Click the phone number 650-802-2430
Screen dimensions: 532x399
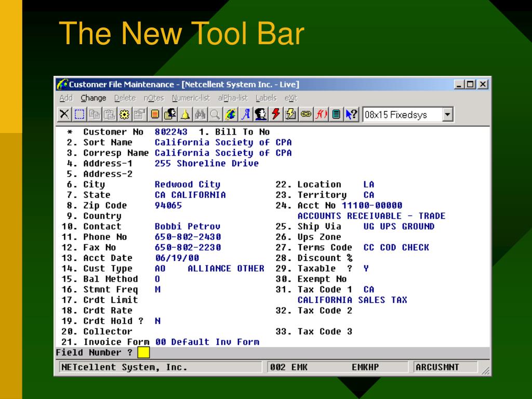188,237
